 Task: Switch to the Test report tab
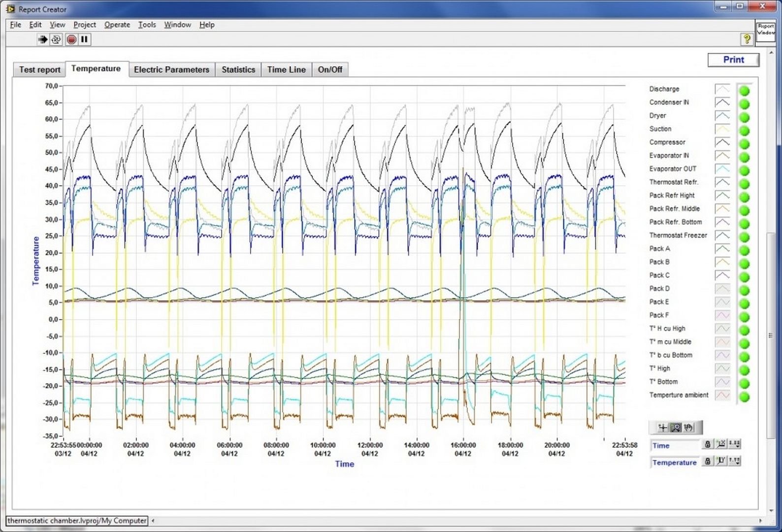click(39, 69)
